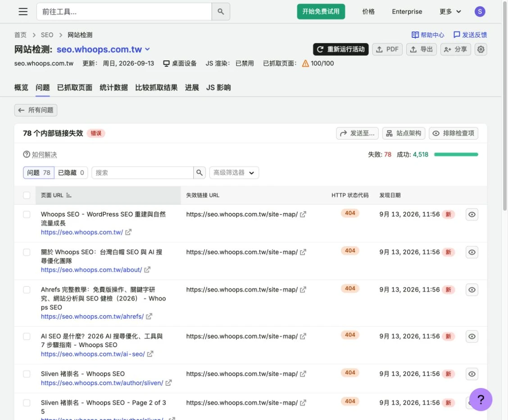
Task: Switch to the 概览 tab
Action: [x=21, y=87]
